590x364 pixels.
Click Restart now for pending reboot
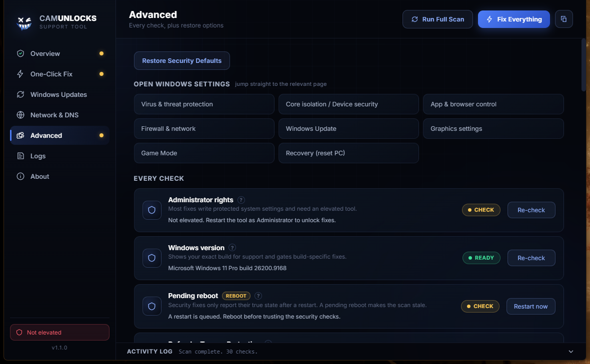coord(530,306)
